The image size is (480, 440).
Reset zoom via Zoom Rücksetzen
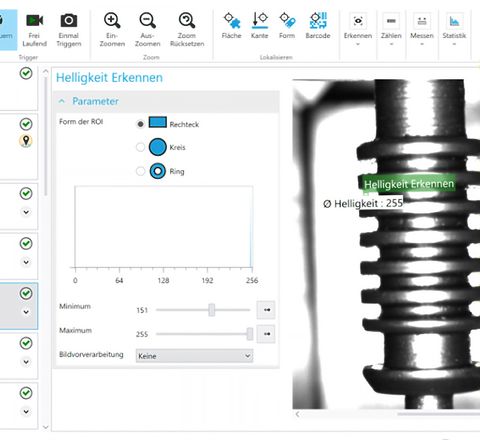point(187,30)
